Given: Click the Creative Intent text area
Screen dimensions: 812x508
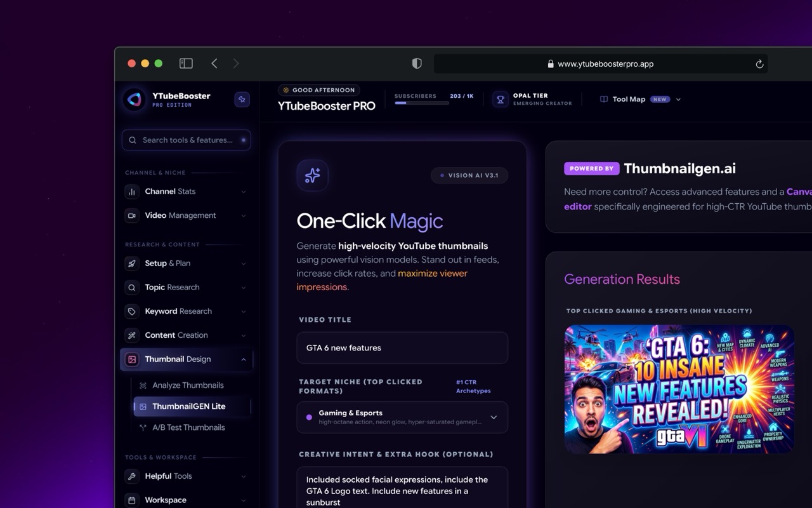Looking at the screenshot, I should (402, 488).
